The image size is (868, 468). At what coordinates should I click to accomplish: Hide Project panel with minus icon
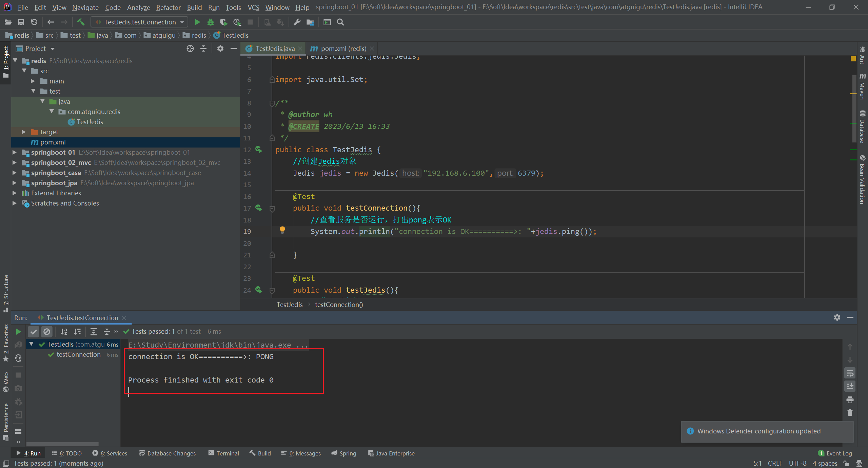tap(234, 48)
